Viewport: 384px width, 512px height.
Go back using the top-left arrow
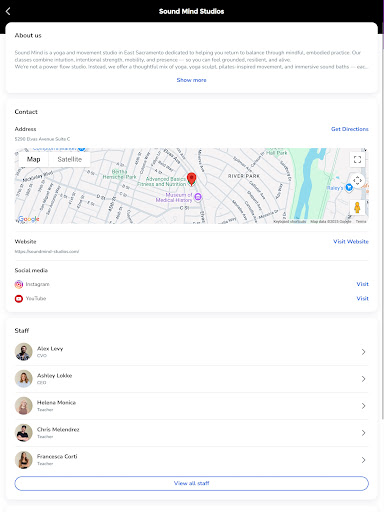(8, 11)
